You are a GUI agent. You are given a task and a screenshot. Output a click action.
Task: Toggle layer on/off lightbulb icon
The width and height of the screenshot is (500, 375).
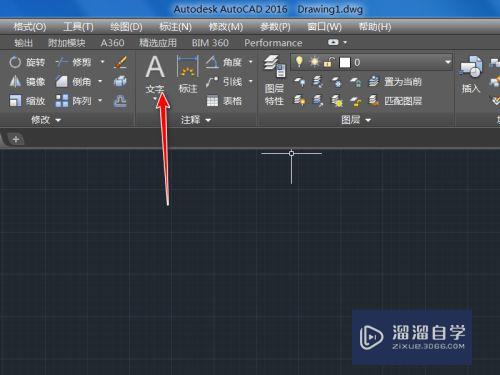299,62
